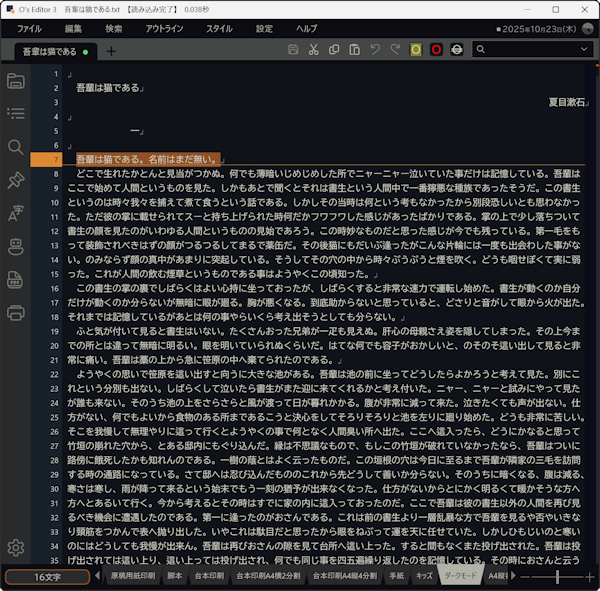Screen dimensions: 600x591
Task: Open the スタイル menu
Action: pos(218,29)
